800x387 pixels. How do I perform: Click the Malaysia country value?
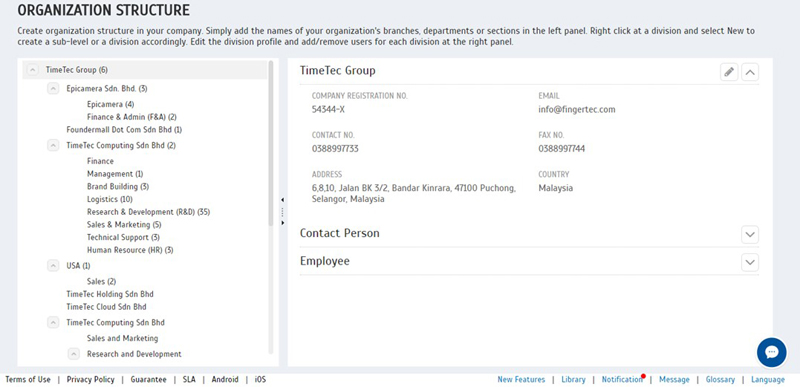pos(556,188)
